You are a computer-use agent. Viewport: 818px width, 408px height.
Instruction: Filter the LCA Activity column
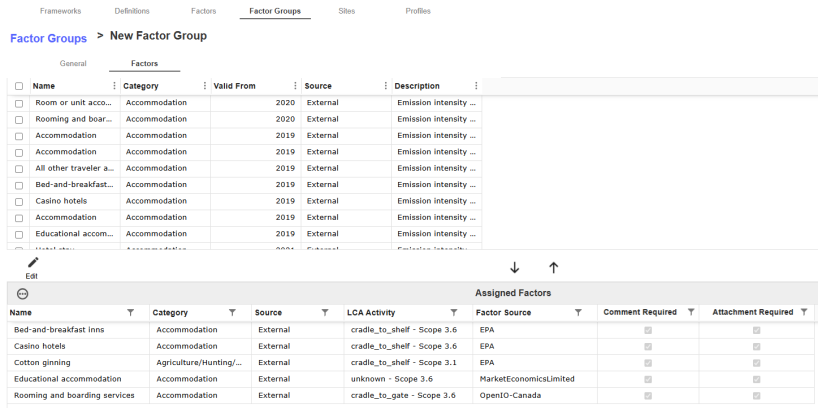(x=453, y=313)
